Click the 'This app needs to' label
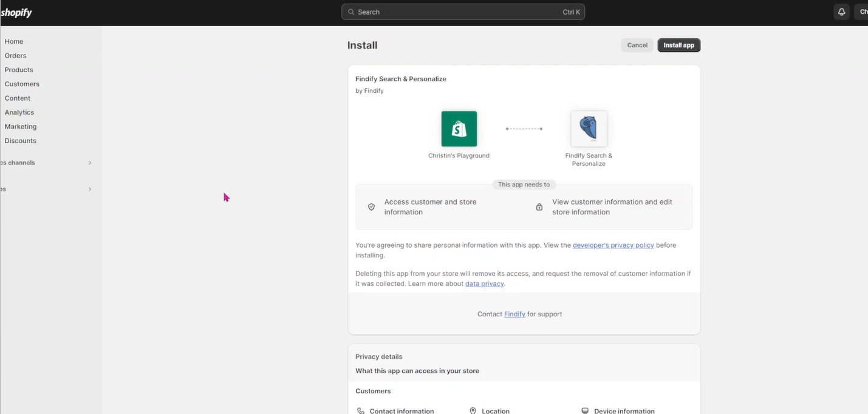Viewport: 868px width, 414px height. coord(524,185)
